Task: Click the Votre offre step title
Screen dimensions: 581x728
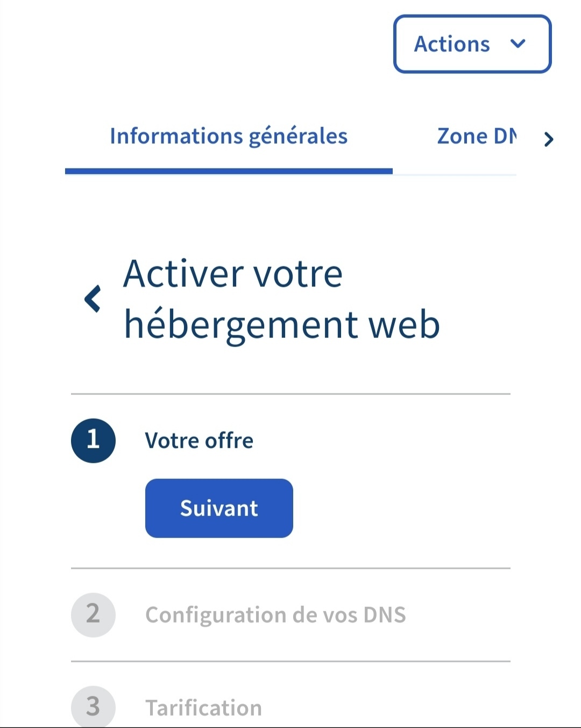Action: [x=199, y=441]
